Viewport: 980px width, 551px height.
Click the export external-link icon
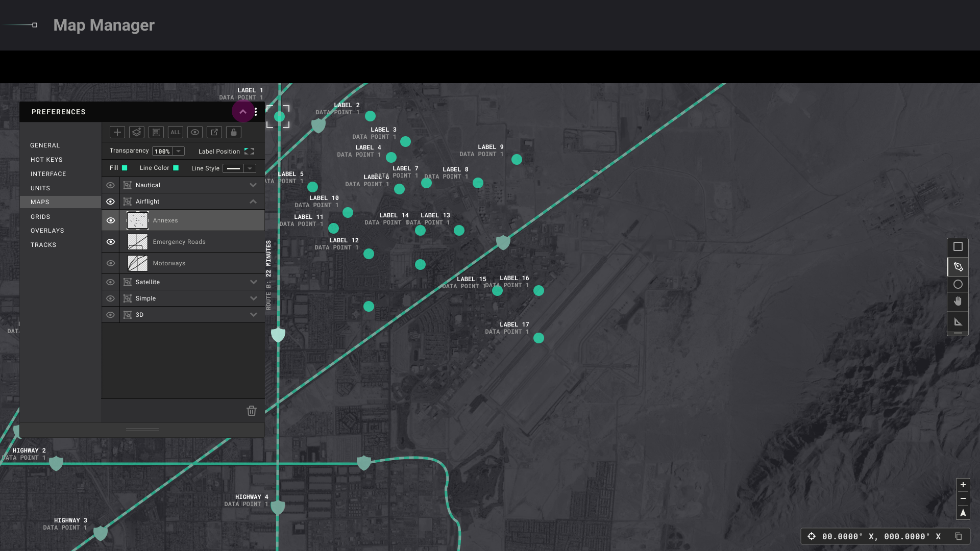click(214, 132)
